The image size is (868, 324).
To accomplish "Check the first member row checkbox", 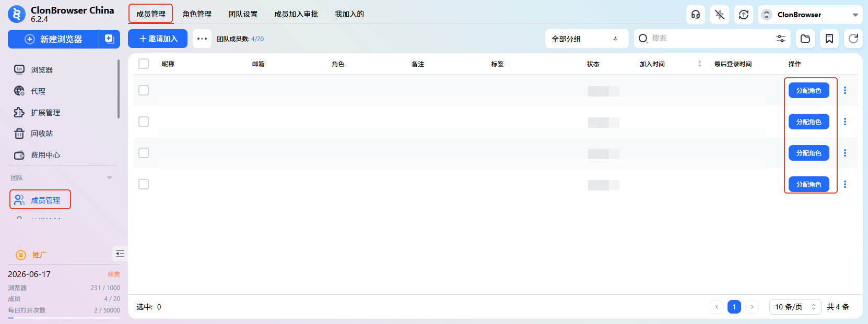I will point(144,90).
